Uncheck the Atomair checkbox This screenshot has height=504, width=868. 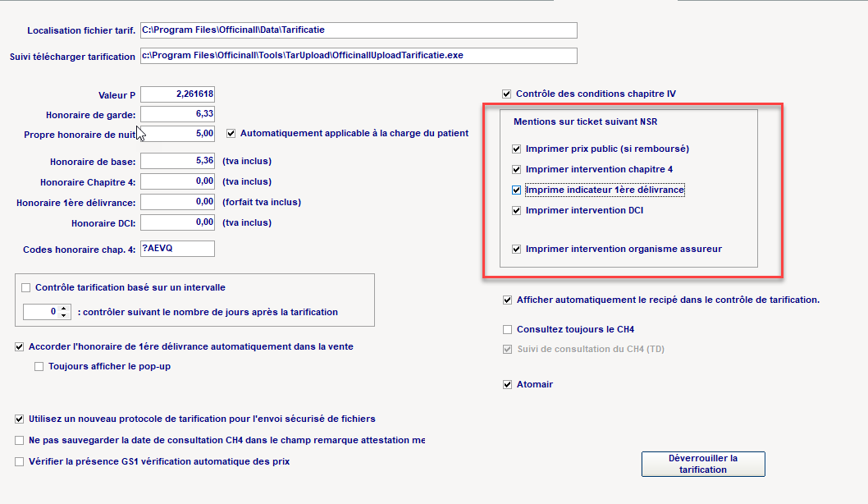coord(507,384)
